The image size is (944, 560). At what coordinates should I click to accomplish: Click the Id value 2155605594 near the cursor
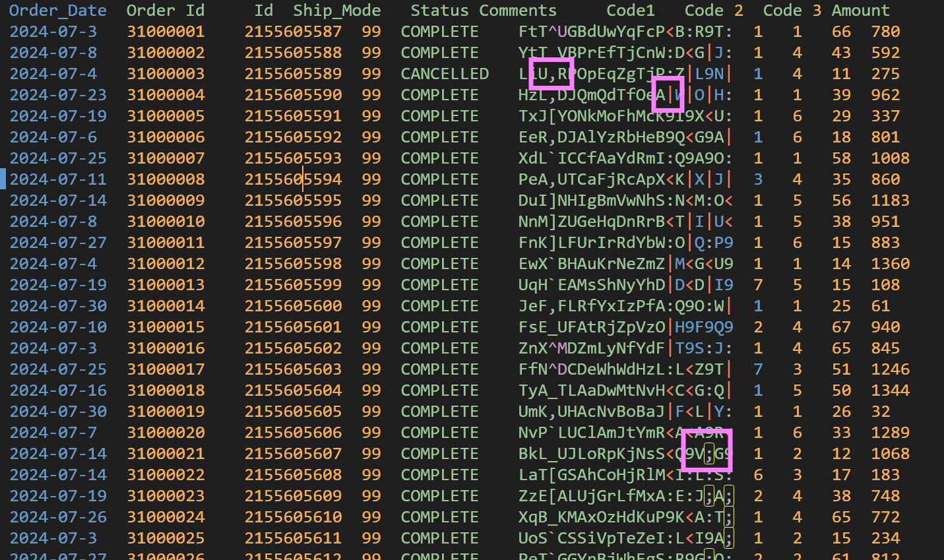(x=293, y=179)
